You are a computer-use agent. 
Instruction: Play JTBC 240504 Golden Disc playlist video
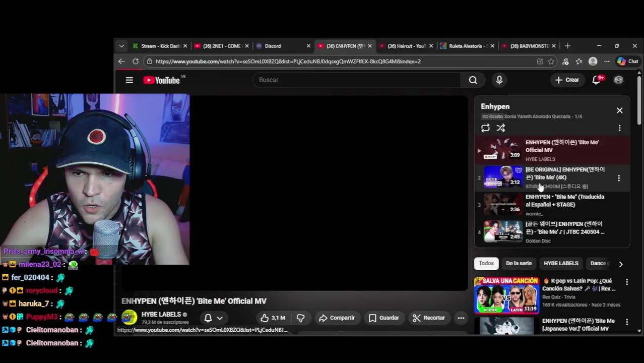(552, 232)
